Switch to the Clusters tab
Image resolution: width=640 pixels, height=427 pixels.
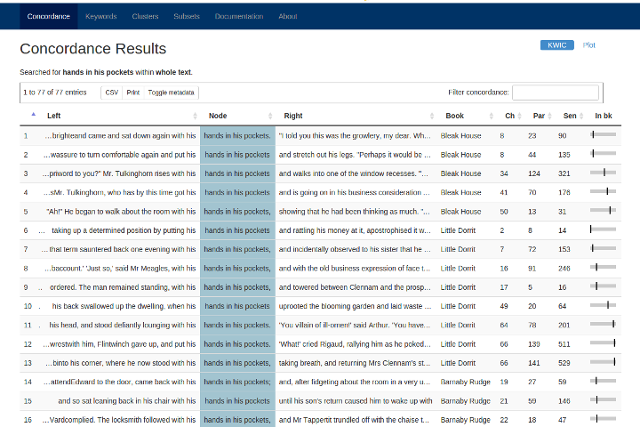[144, 17]
